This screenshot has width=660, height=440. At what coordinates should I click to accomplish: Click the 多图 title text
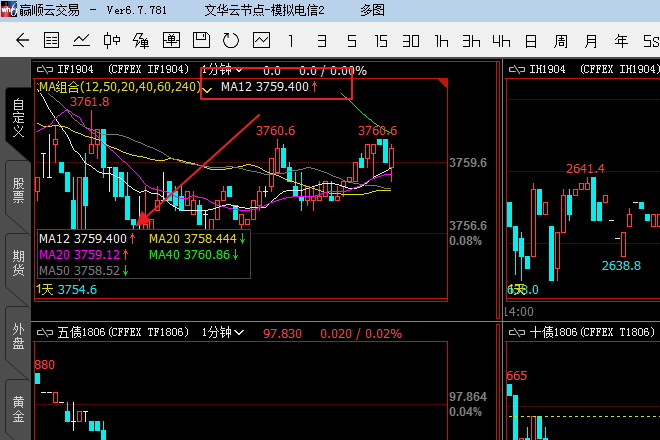[x=372, y=10]
